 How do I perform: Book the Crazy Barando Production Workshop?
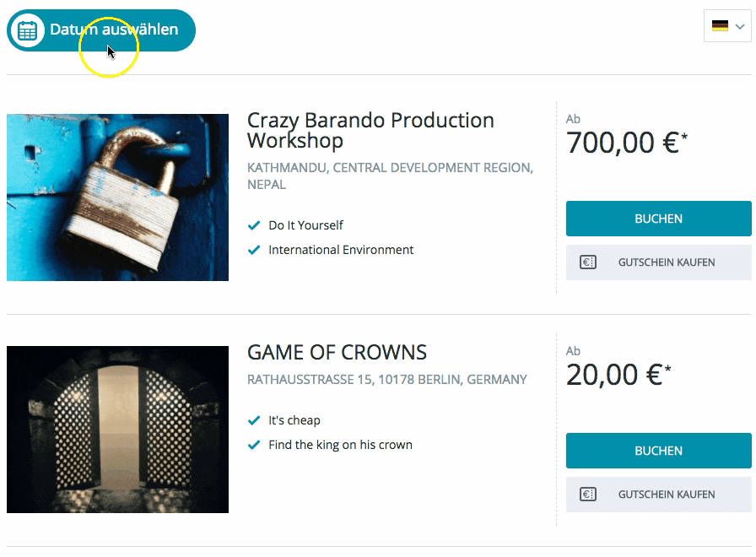pos(659,219)
